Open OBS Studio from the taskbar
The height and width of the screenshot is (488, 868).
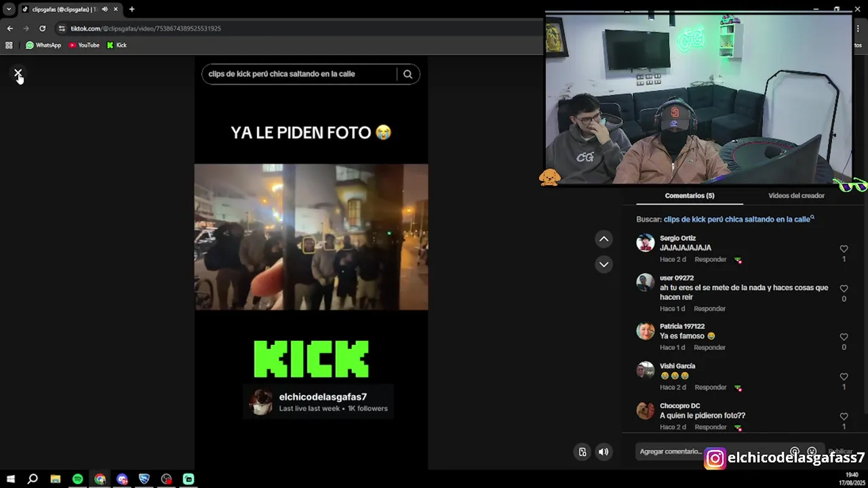coord(166,479)
